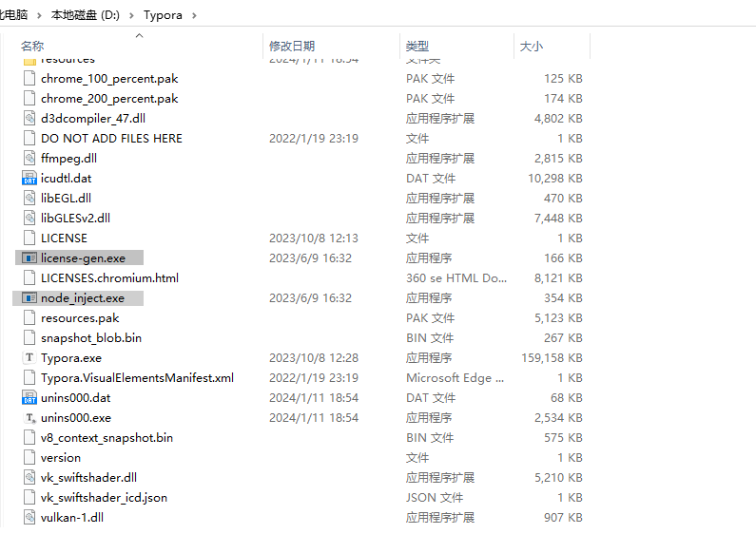This screenshot has width=756, height=534.
Task: Click the snapshot_blob.bin file icon
Action: tap(29, 338)
